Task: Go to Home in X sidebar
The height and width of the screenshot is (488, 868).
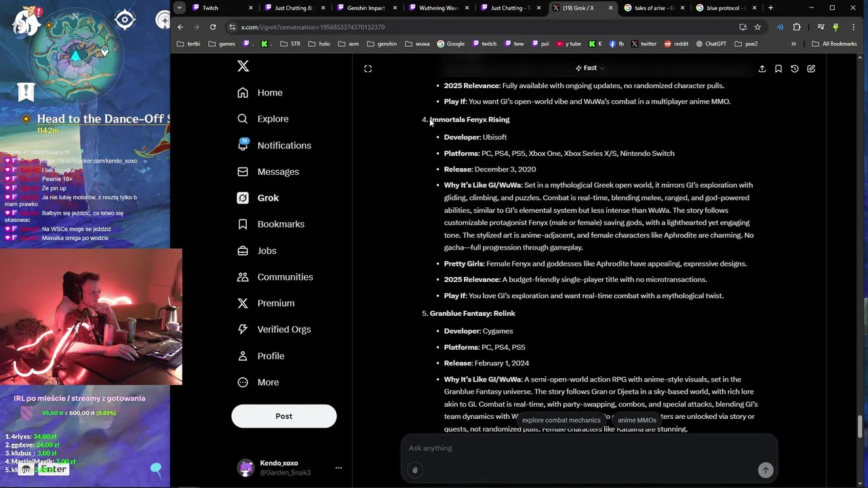Action: (x=260, y=93)
